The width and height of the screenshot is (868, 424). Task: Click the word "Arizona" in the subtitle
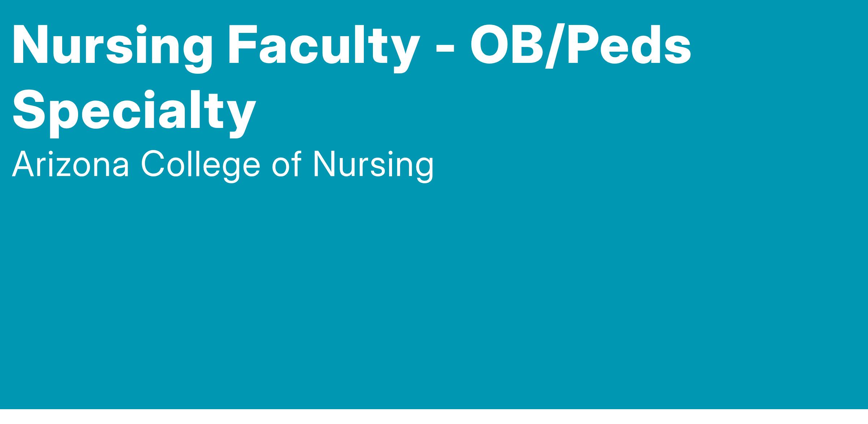[x=71, y=165]
